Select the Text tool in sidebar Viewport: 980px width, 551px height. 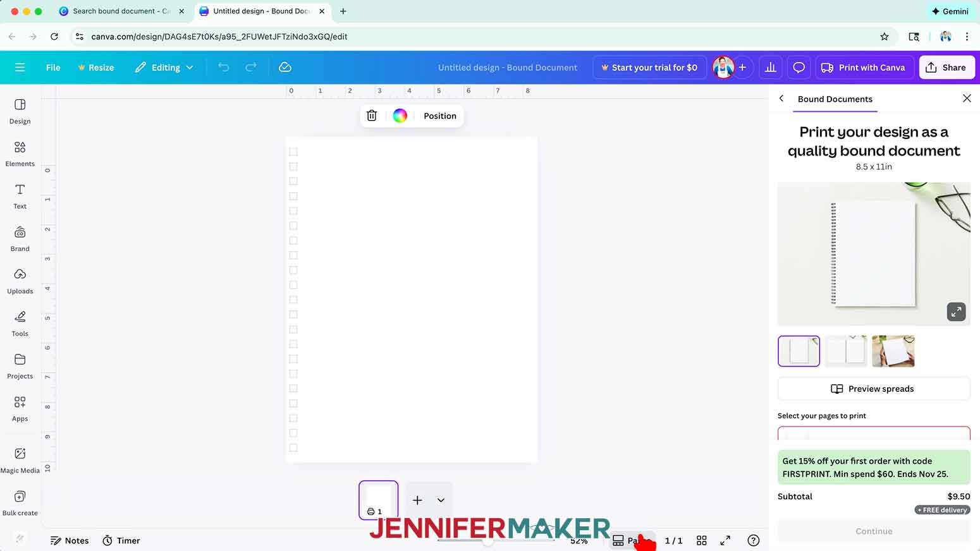pos(20,196)
